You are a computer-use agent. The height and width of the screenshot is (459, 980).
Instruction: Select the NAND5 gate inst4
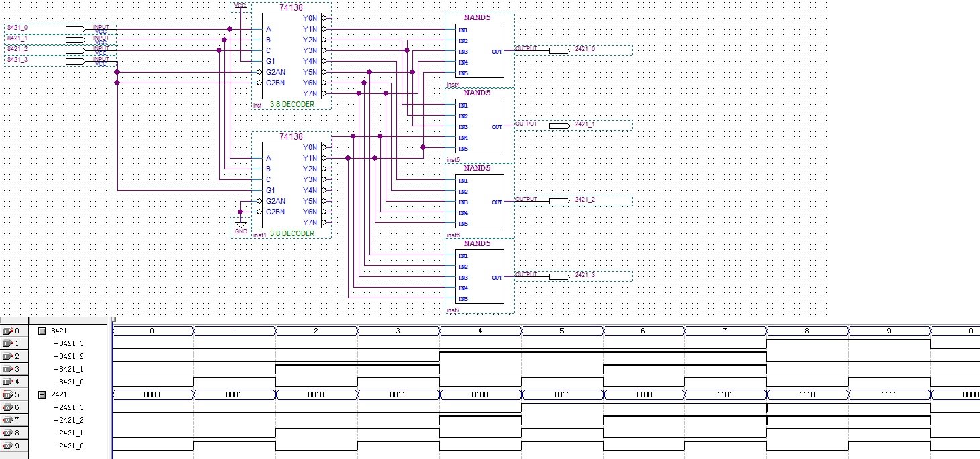(x=480, y=52)
